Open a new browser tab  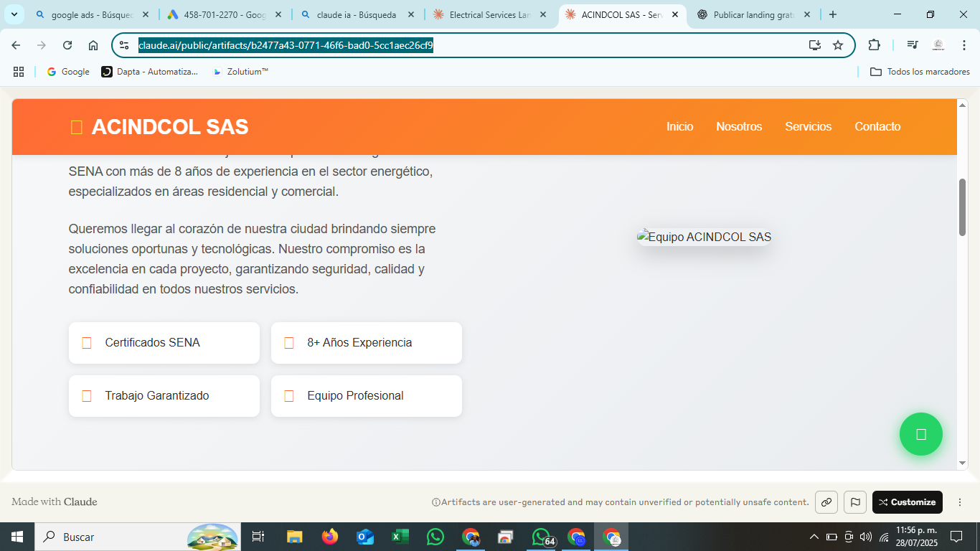point(833,14)
